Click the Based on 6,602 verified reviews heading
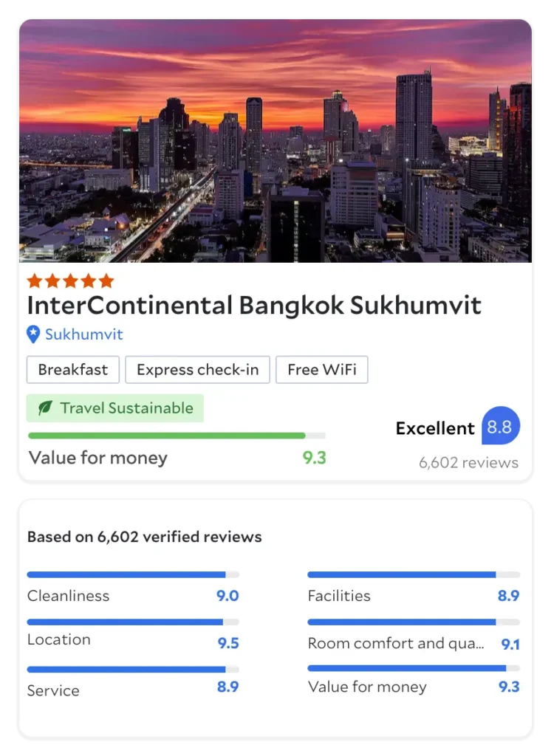 coord(144,537)
